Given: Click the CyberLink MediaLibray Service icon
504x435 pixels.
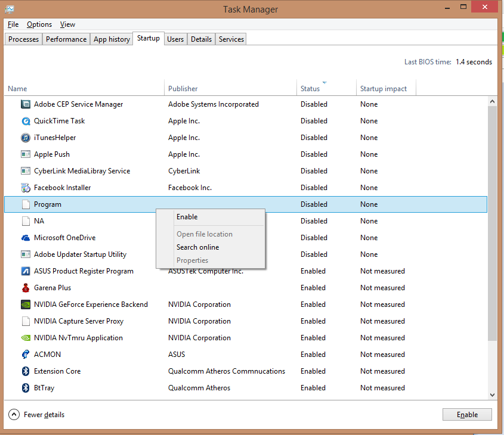Looking at the screenshot, I should click(26, 171).
